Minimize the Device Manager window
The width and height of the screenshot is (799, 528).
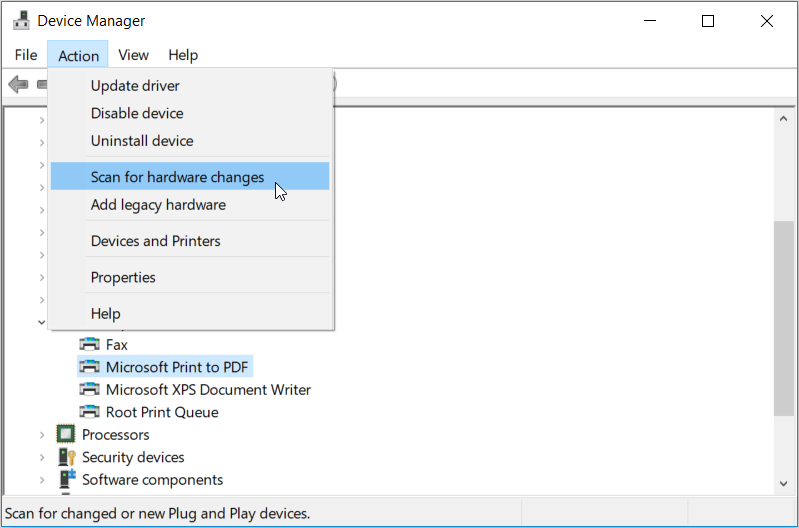tap(650, 21)
